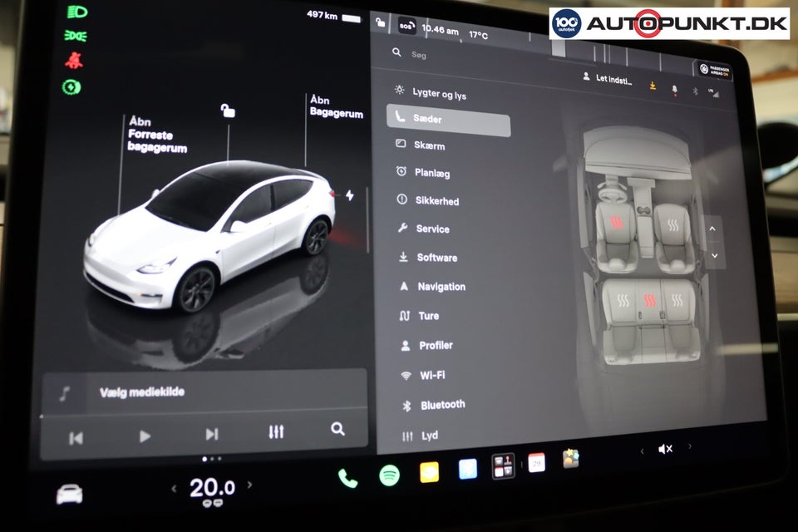Open Planlæg scheduling settings

[x=432, y=173]
